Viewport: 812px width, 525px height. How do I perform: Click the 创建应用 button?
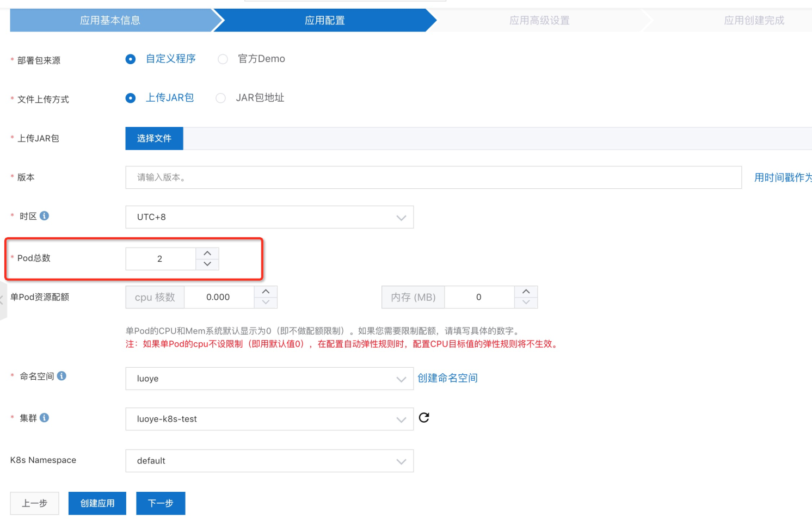coord(97,503)
